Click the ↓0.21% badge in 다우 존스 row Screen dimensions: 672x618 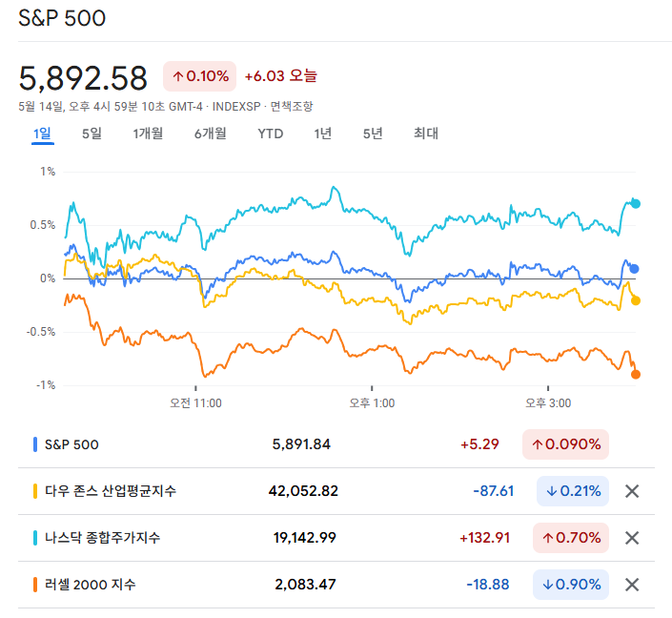point(573,491)
